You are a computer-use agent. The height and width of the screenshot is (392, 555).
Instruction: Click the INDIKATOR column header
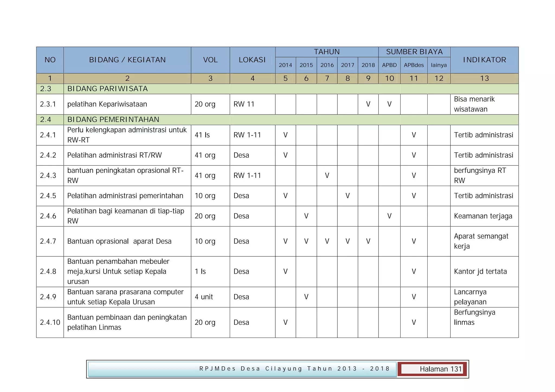484,60
